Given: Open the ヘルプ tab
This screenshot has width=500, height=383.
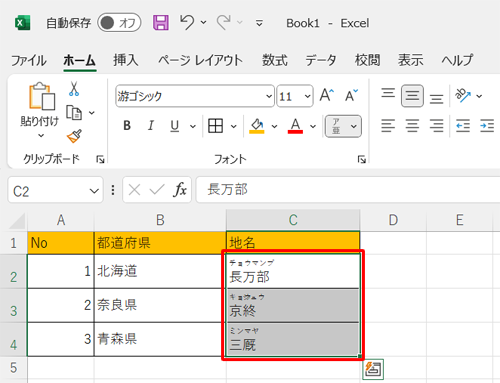Looking at the screenshot, I should click(x=457, y=60).
